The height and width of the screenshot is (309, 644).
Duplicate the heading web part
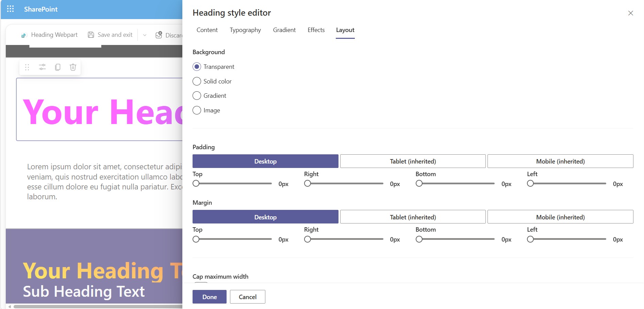(x=58, y=67)
